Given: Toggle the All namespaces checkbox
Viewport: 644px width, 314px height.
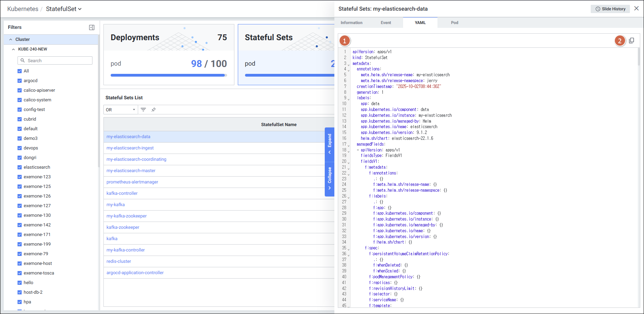Looking at the screenshot, I should click(19, 71).
